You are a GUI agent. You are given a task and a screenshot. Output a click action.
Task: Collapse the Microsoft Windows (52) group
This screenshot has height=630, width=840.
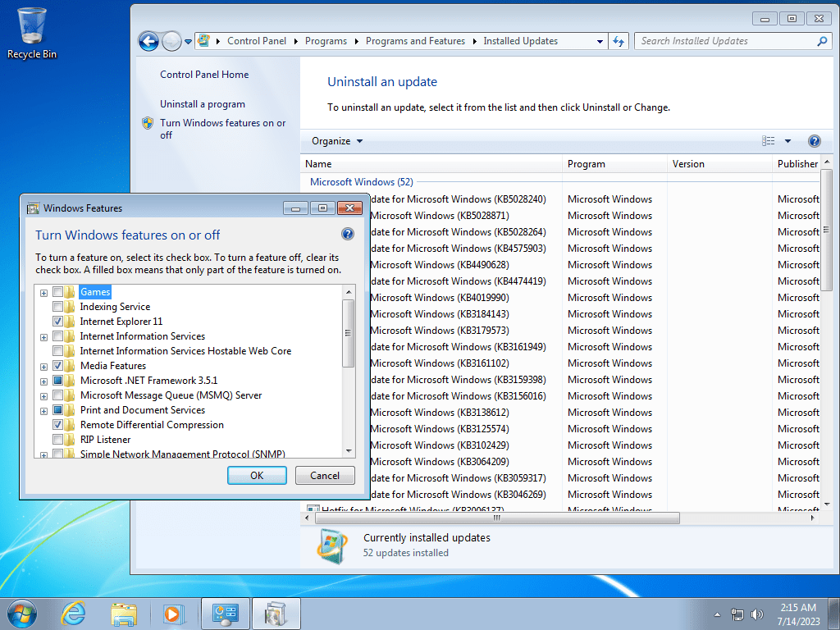pos(362,182)
